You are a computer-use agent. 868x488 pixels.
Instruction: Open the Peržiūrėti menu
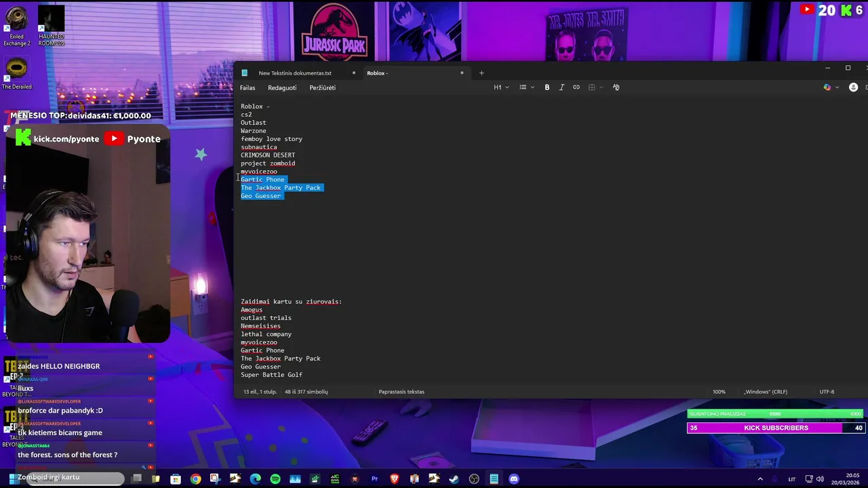(323, 87)
